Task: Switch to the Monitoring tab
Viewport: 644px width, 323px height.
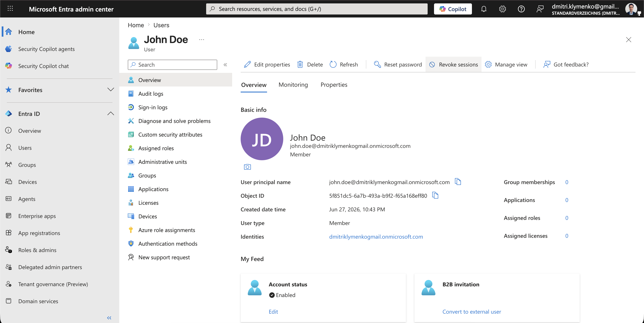Action: point(293,85)
